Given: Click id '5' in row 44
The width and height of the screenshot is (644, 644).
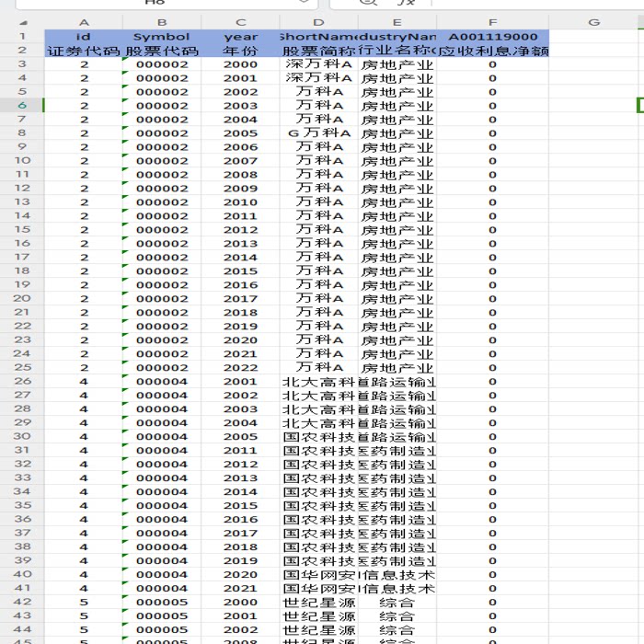Looking at the screenshot, I should click(84, 629).
